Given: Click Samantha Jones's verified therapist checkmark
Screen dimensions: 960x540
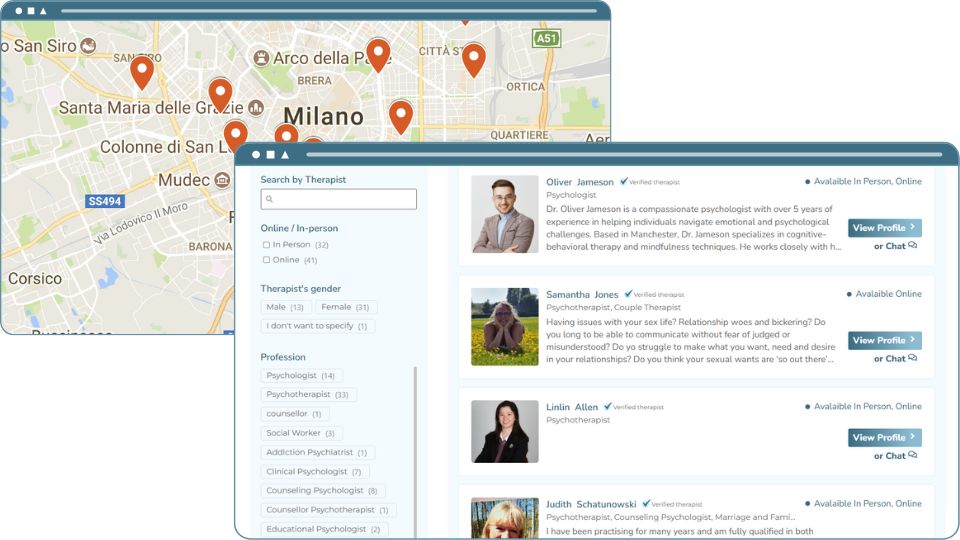Looking at the screenshot, I should tap(628, 294).
